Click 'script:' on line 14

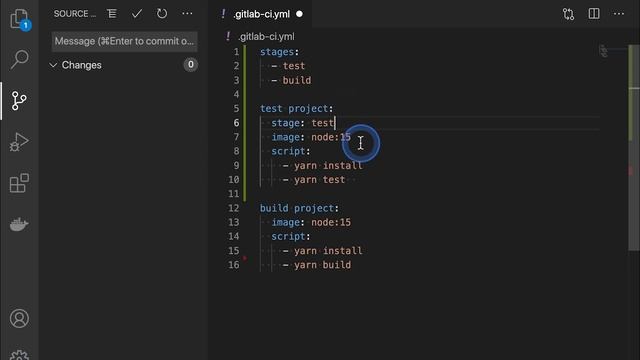coord(291,237)
